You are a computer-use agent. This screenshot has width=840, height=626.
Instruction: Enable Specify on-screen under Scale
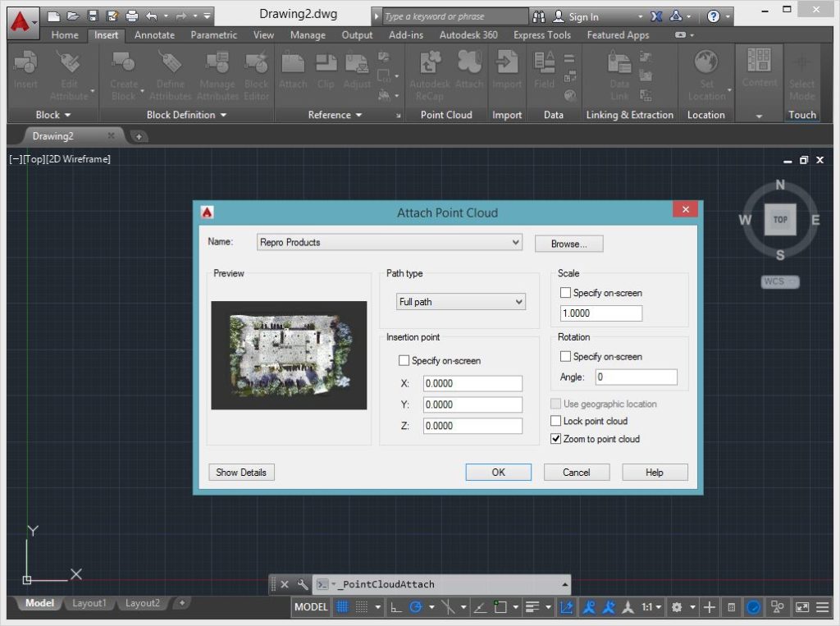pos(565,293)
